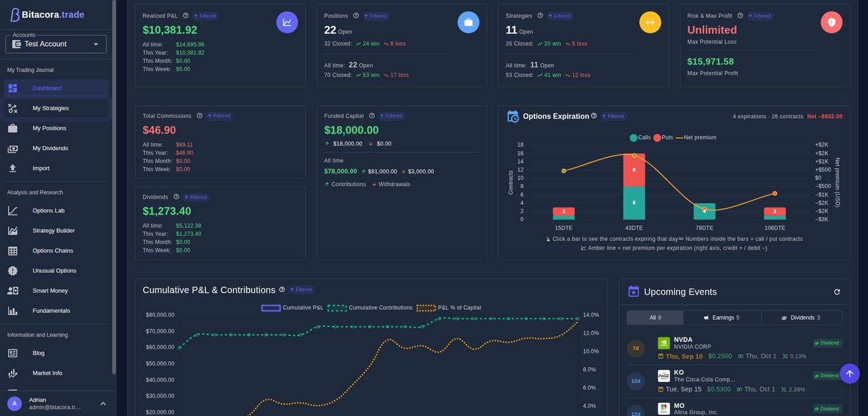Open the Dashboard sidebar icon
The image size is (868, 416).
pos(13,88)
